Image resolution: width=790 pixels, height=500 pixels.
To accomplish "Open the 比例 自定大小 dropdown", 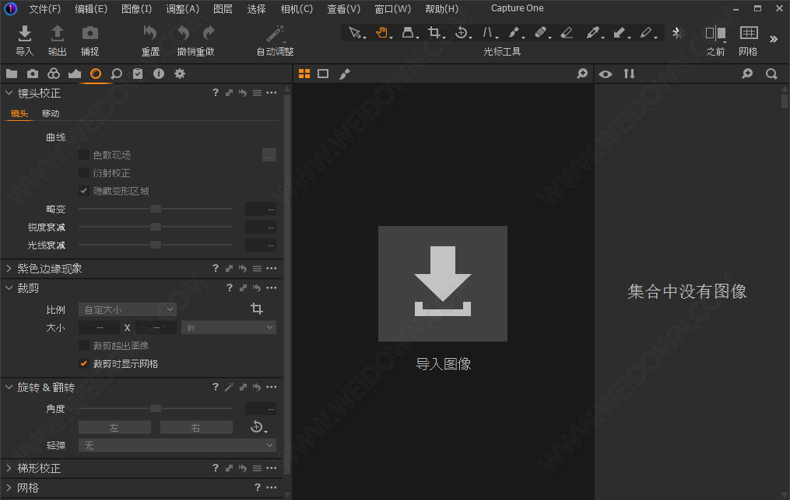I will (x=127, y=309).
